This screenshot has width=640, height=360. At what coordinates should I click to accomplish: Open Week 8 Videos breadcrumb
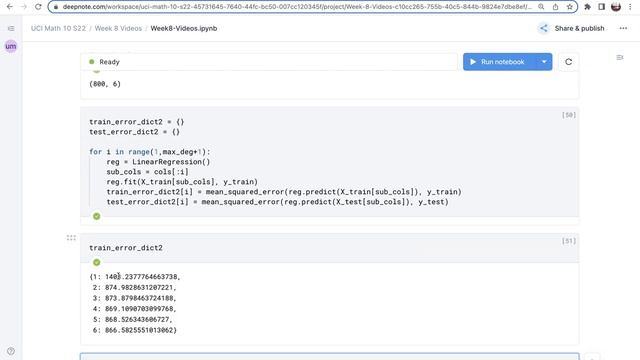coord(118,29)
